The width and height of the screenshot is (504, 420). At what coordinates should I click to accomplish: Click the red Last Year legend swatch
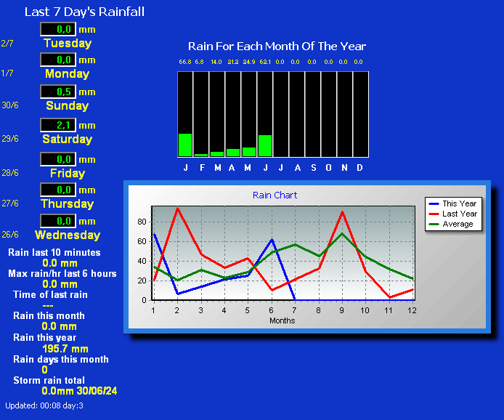point(434,214)
